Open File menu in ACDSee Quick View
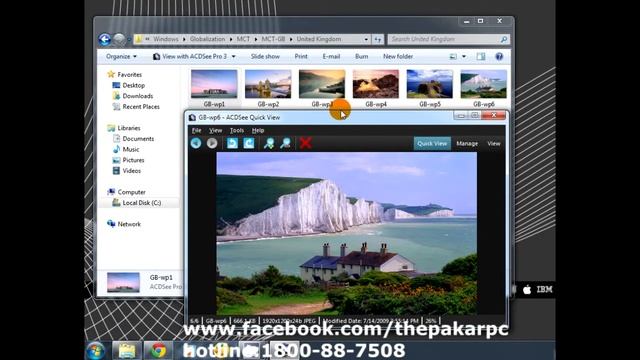The height and width of the screenshot is (360, 640). pyautogui.click(x=196, y=131)
